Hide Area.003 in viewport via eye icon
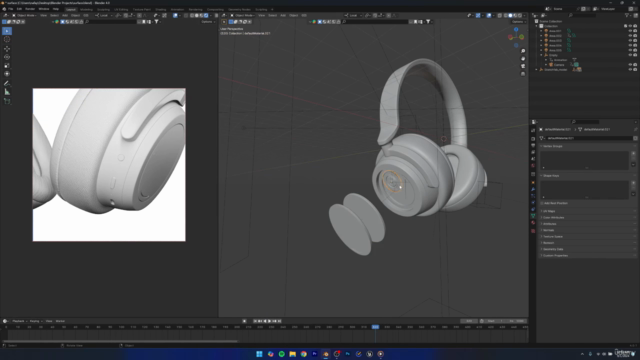 [x=630, y=41]
